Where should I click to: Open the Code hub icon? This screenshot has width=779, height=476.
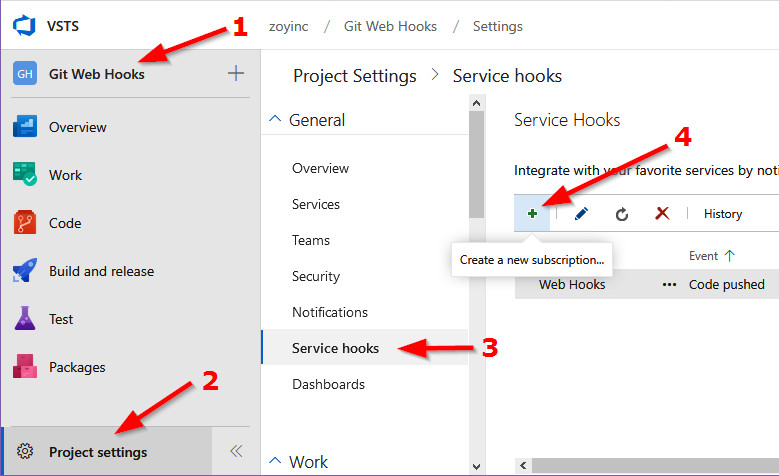(x=25, y=222)
